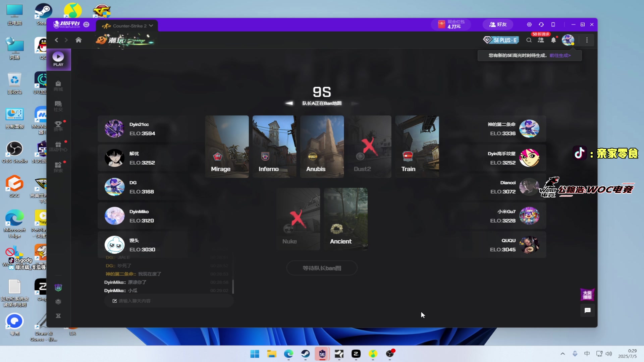Click the purple shield icon in sidebar
The image size is (644, 362).
[58, 288]
